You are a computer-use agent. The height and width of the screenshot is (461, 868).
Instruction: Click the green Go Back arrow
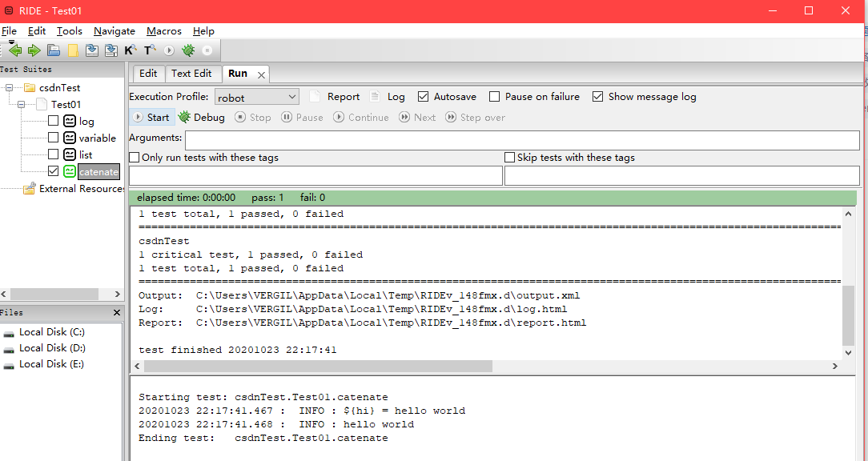point(15,51)
